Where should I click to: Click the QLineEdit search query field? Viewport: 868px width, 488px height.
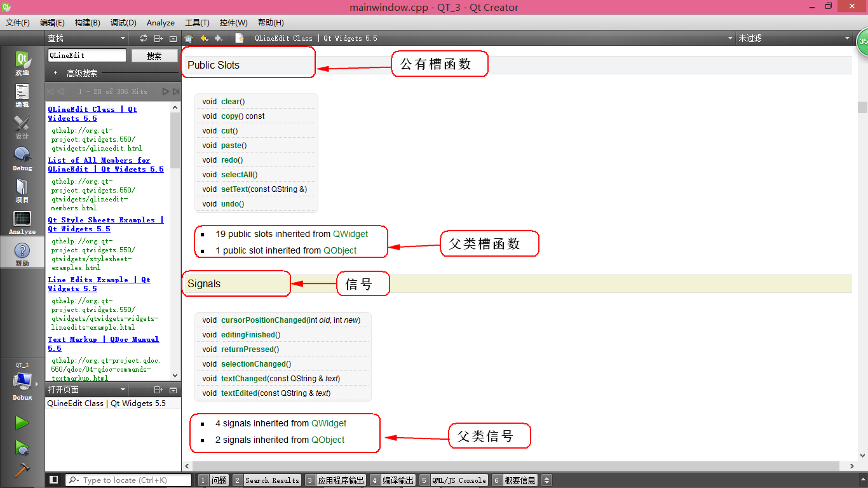[x=87, y=56]
